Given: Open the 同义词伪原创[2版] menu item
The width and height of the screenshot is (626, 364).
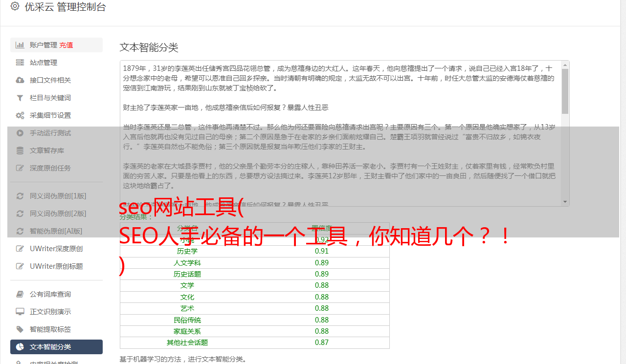Looking at the screenshot, I should coord(56,214).
